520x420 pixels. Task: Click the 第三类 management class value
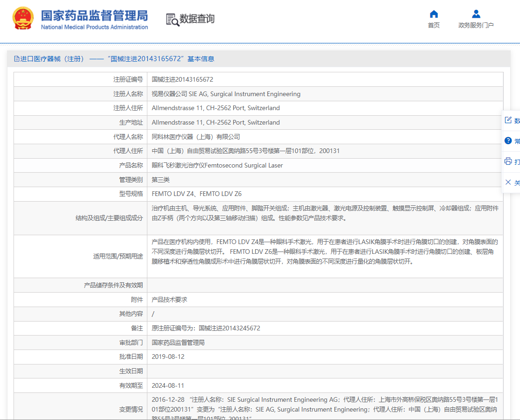[x=160, y=180]
